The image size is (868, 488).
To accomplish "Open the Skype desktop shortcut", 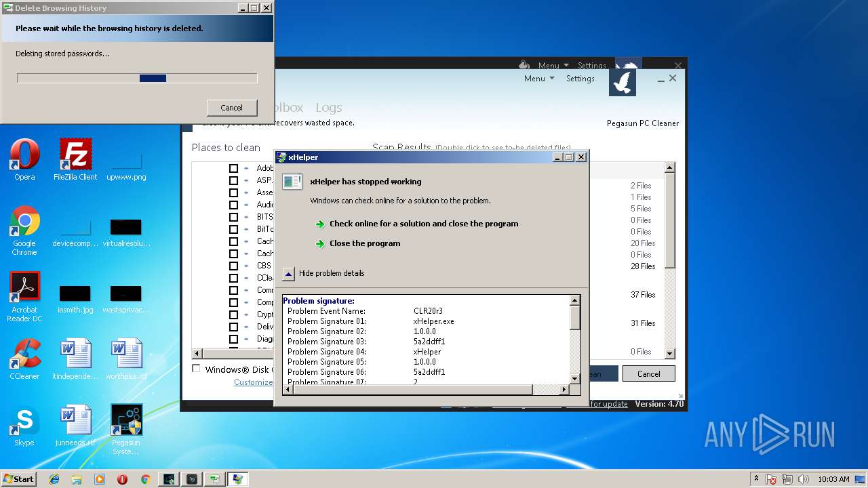I will 24,426.
